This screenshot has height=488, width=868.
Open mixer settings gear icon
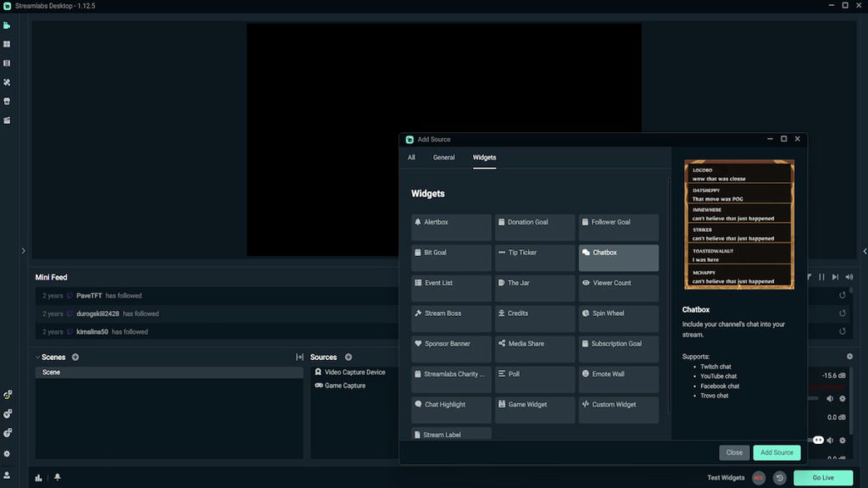[849, 357]
